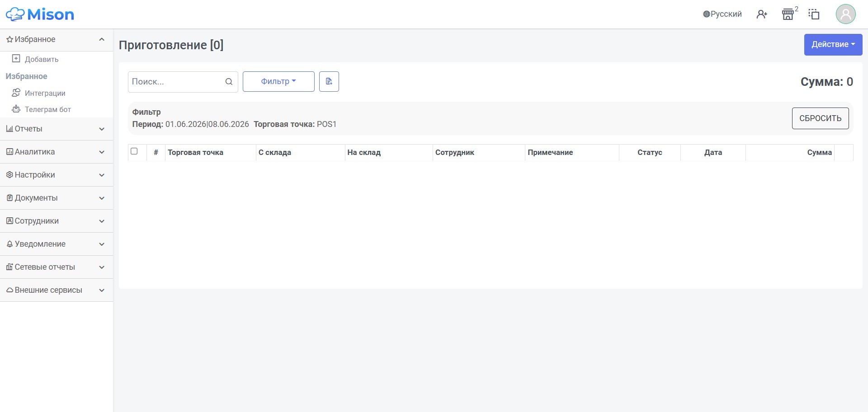Click the Mison logo
Screen dimensions: 868x412
(x=40, y=14)
